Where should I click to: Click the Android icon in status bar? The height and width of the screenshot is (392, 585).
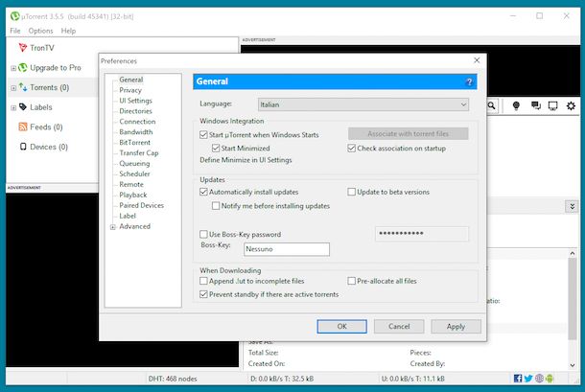coord(550,379)
